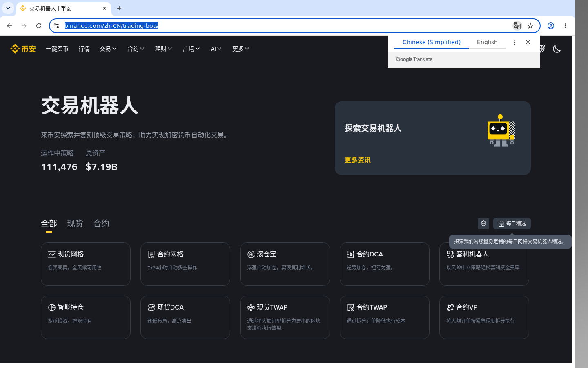Open 行情 markets in navigation
The height and width of the screenshot is (368, 588).
pos(84,49)
